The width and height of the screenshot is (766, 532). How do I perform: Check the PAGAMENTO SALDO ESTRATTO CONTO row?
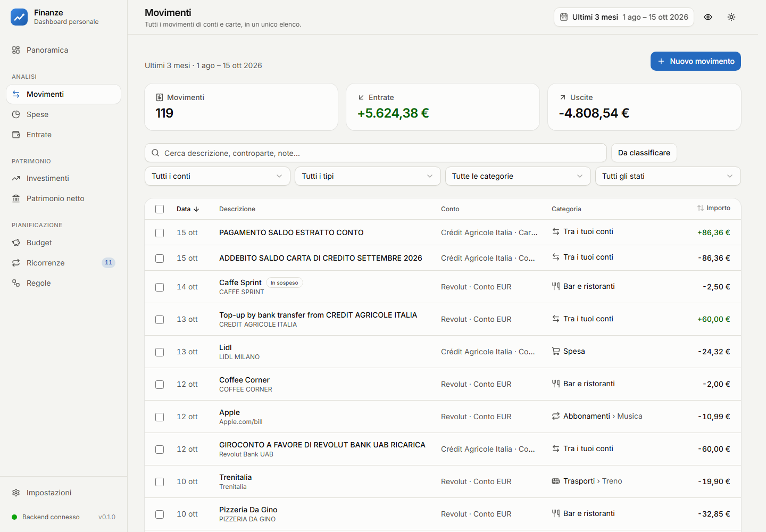pyautogui.click(x=160, y=233)
